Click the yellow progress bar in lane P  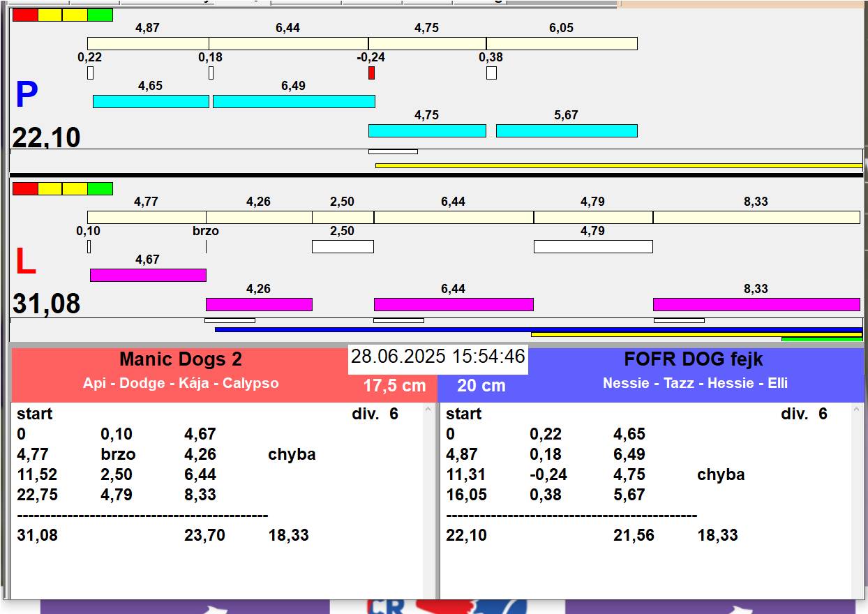(619, 165)
